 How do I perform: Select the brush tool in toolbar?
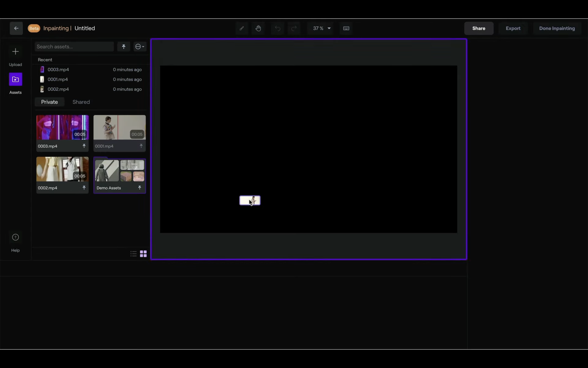click(242, 28)
